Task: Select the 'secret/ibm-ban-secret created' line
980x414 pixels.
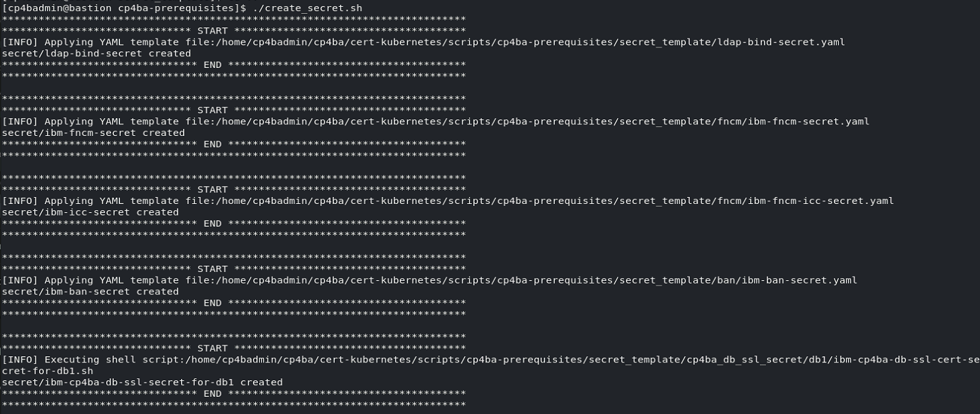Action: (91, 291)
